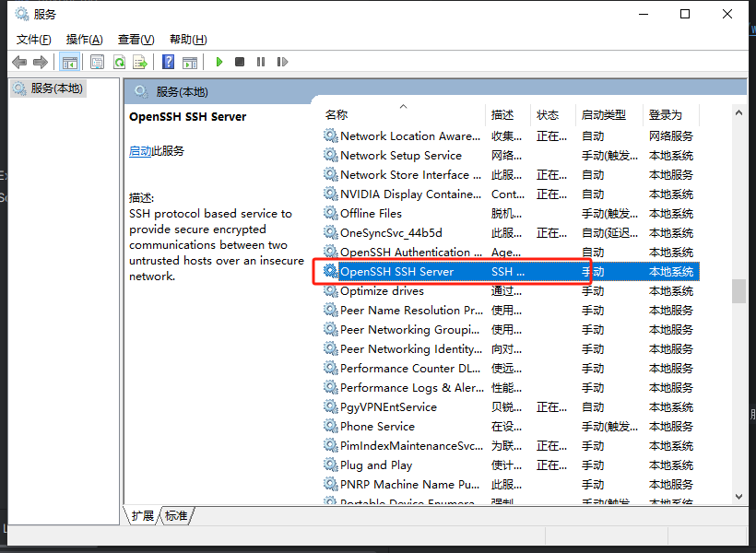Click the Export List toolbar icon
756x553 pixels.
(140, 62)
